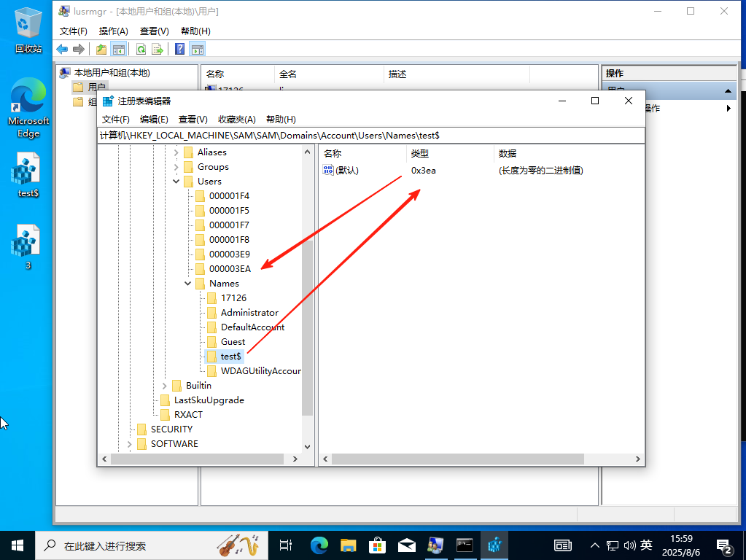Open 操作(A) menu in lusrmgr window
Screen dimensions: 746x560
point(113,31)
